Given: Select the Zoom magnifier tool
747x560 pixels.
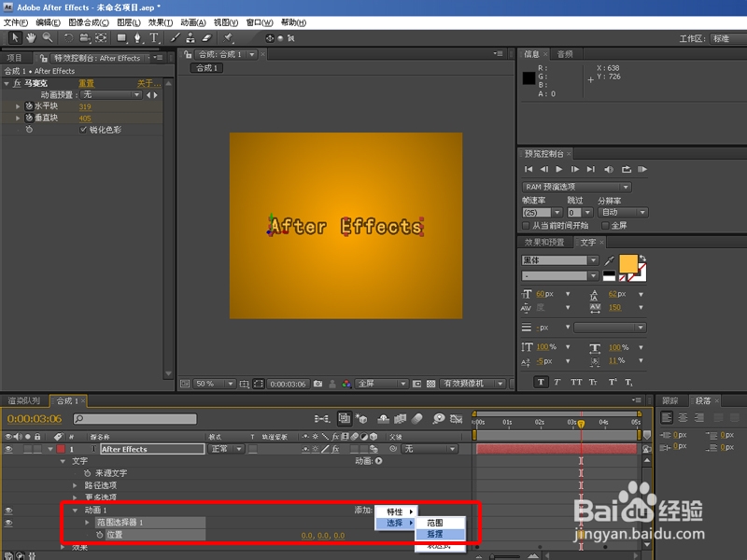Looking at the screenshot, I should pos(48,37).
